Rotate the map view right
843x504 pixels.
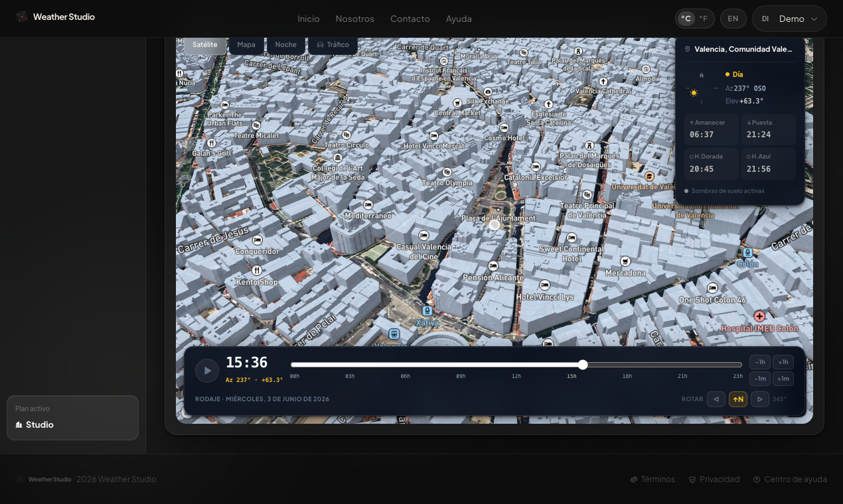point(760,399)
